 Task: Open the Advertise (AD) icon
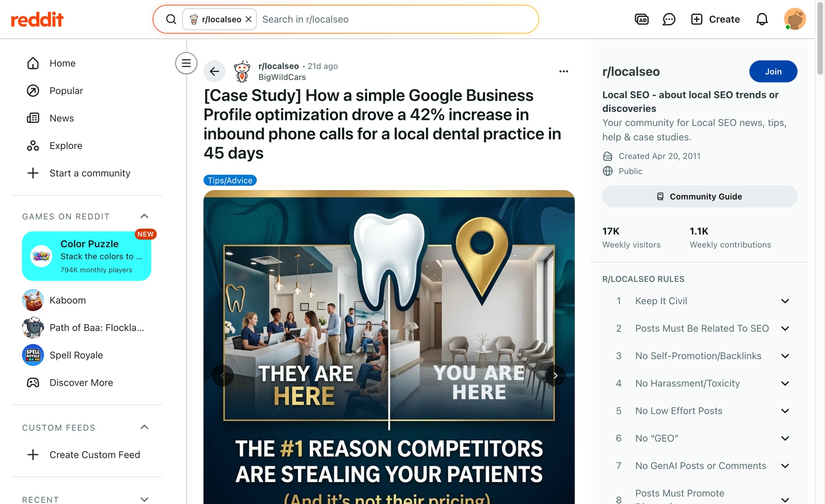coord(641,19)
